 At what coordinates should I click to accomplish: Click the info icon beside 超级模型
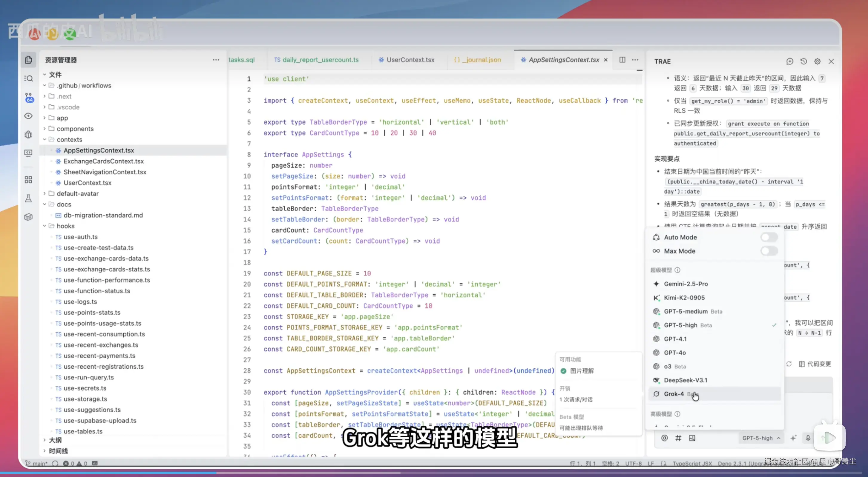tap(678, 270)
